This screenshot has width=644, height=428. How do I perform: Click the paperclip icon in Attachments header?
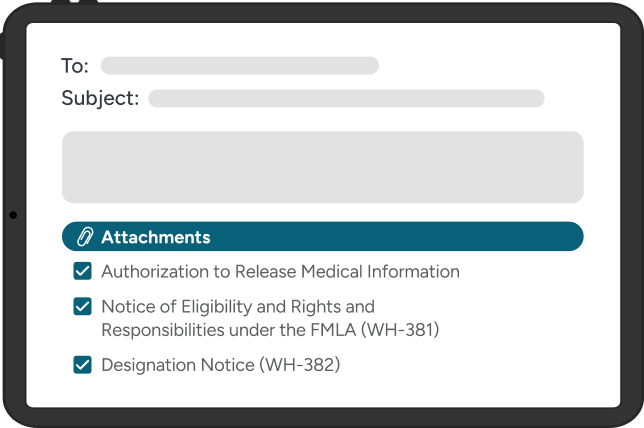coord(85,237)
